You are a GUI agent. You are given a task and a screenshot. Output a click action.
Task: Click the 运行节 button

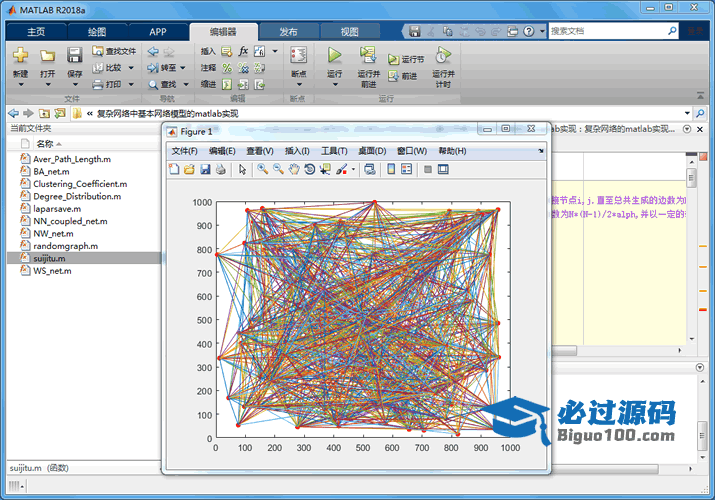tap(406, 60)
